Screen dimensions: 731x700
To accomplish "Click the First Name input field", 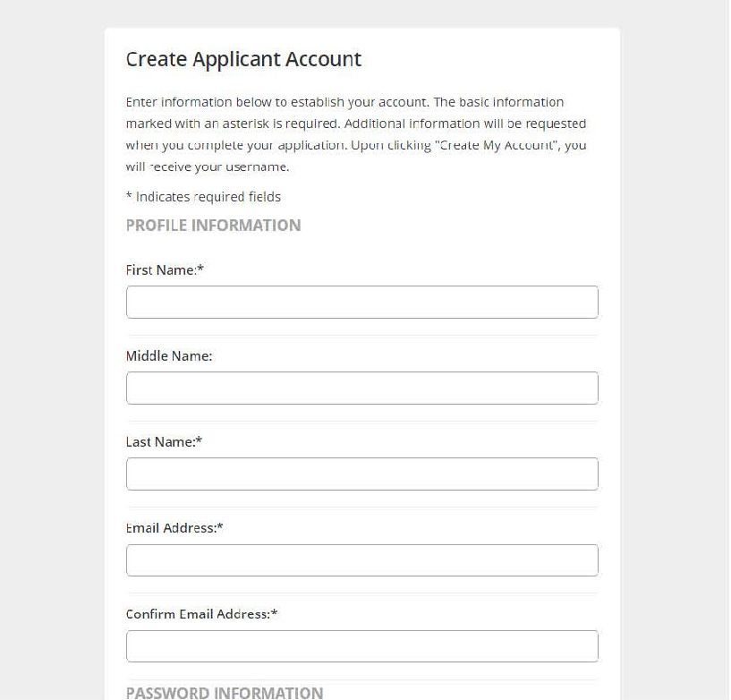I will (362, 303).
